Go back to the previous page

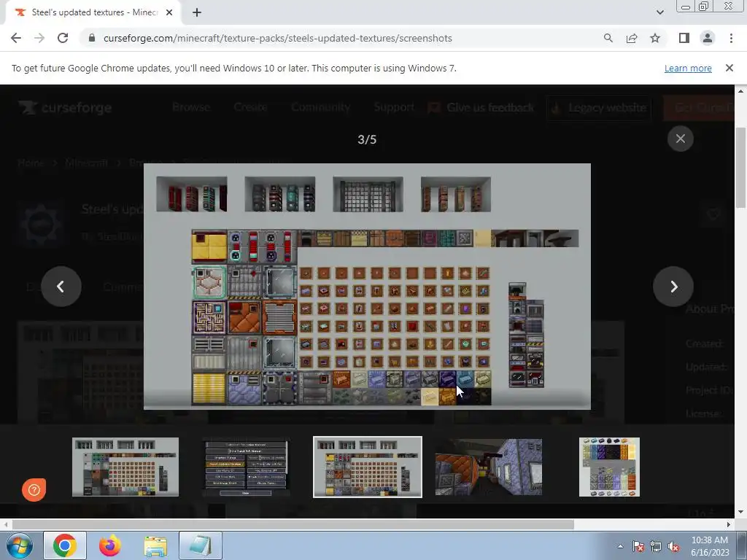tap(16, 38)
